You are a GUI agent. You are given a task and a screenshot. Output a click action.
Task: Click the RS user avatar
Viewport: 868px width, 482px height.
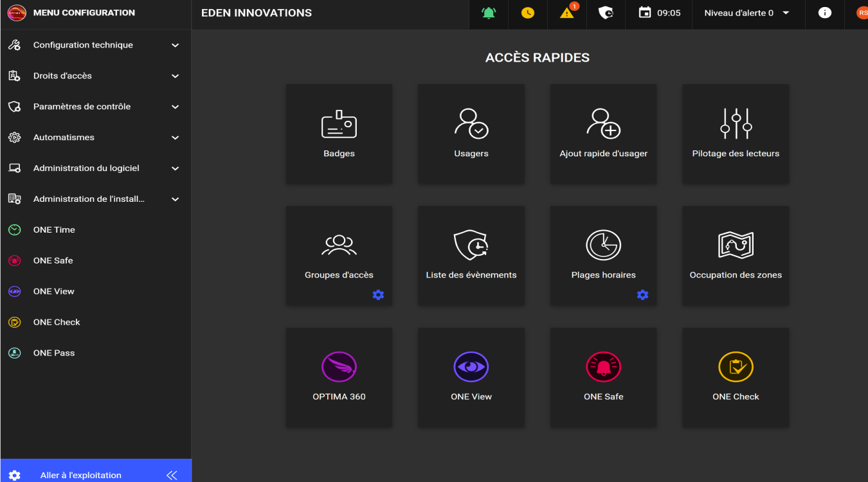(x=862, y=13)
